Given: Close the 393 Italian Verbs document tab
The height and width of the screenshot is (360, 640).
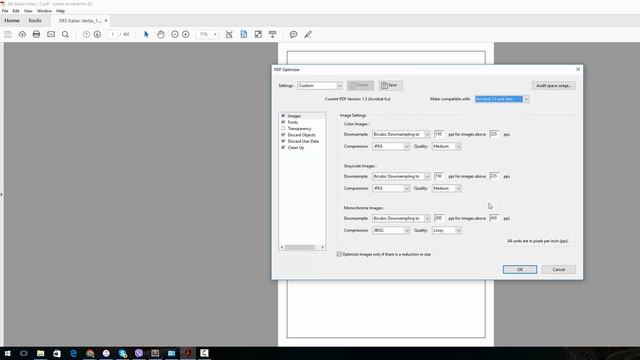Looking at the screenshot, I should (x=106, y=20).
